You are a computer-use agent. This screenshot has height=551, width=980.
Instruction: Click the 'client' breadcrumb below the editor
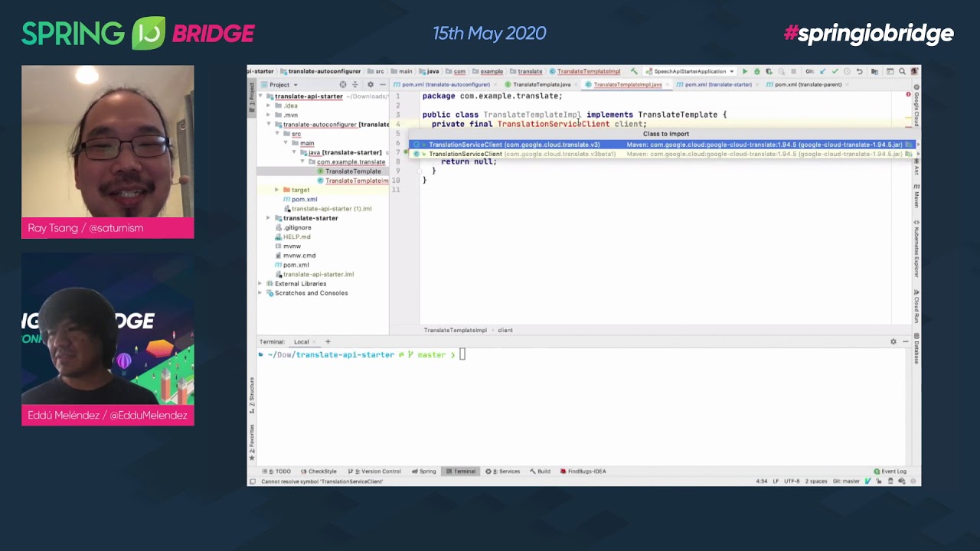505,330
